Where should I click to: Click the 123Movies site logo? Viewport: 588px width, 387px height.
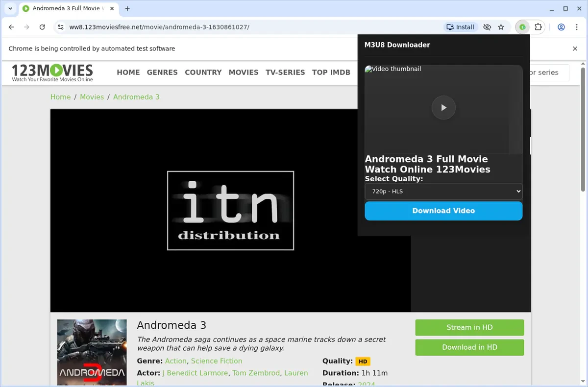pos(52,72)
